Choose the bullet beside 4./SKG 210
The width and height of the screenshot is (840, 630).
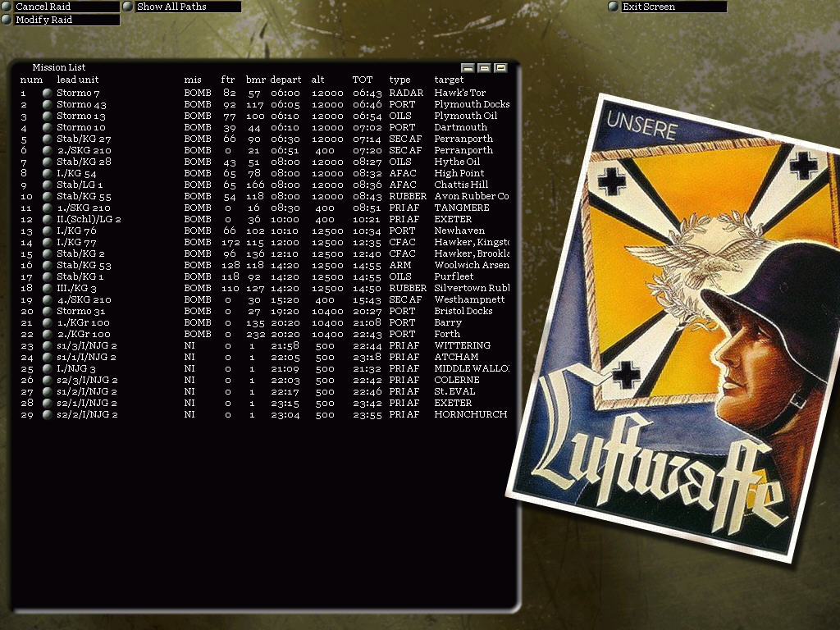point(47,300)
